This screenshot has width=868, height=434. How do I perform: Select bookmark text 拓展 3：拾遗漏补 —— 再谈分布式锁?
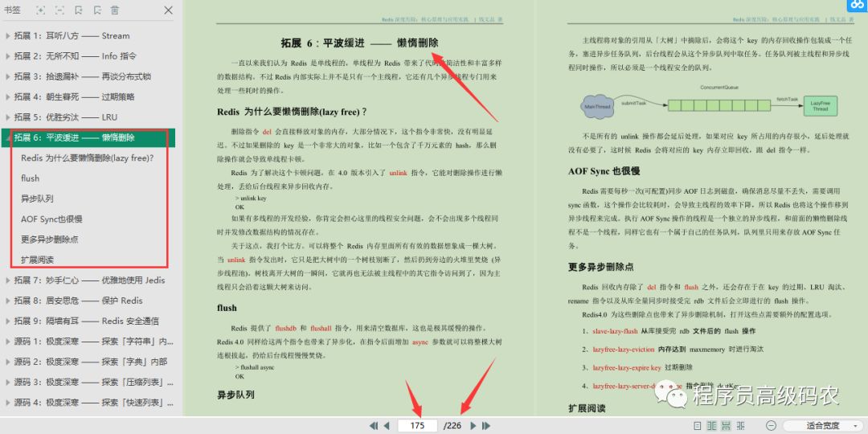pyautogui.click(x=83, y=76)
